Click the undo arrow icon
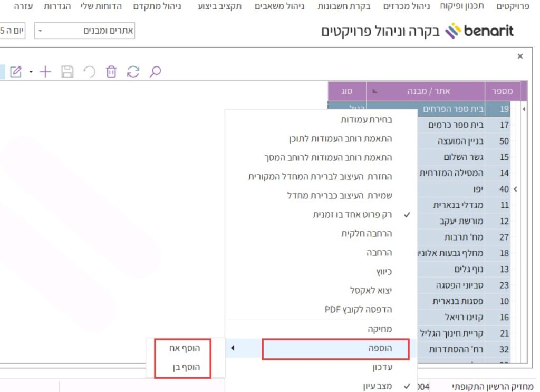 89,72
